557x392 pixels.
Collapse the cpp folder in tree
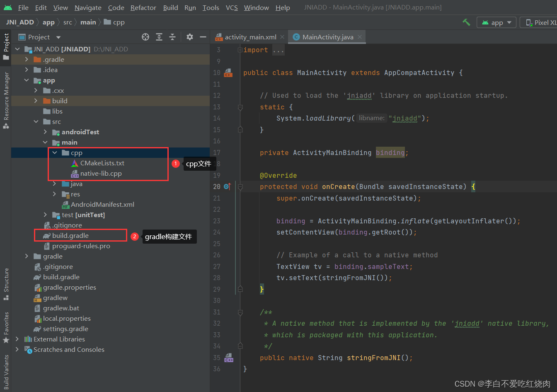[55, 153]
